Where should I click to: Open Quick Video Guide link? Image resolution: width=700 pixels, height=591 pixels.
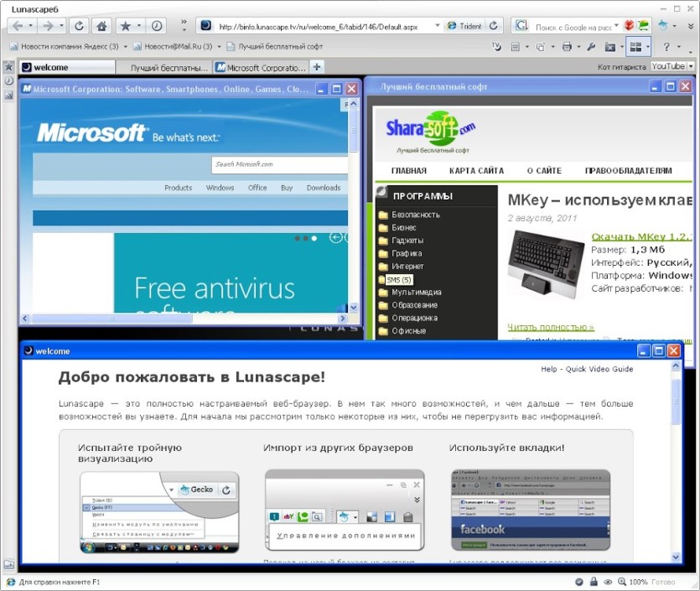[x=599, y=369]
